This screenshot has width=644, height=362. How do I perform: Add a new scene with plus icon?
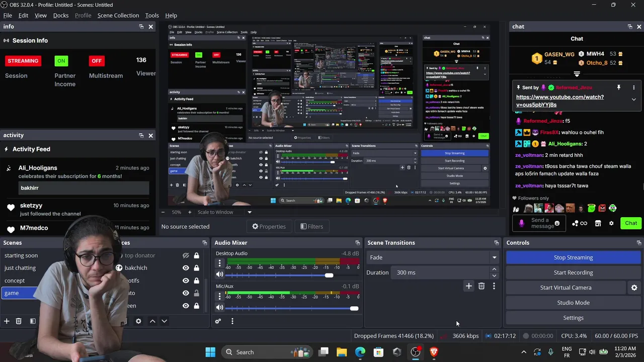[7, 321]
